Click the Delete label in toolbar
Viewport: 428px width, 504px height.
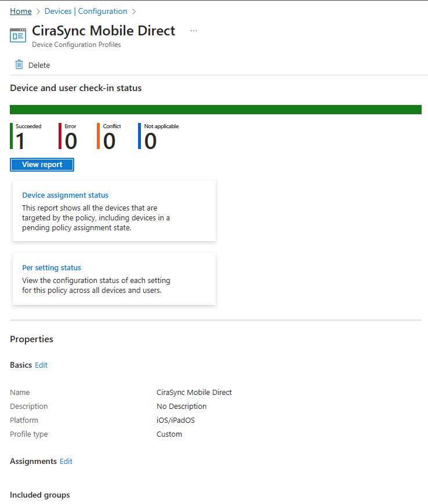(x=39, y=66)
